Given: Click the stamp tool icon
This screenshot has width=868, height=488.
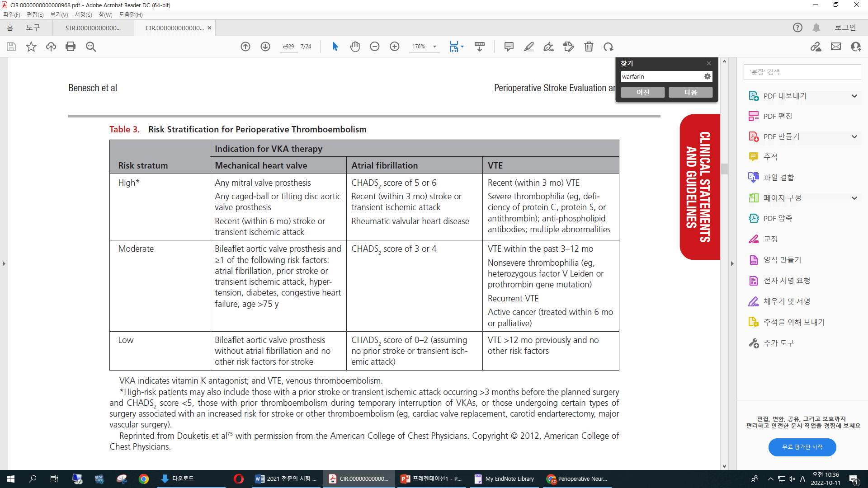Looking at the screenshot, I should click(x=569, y=47).
